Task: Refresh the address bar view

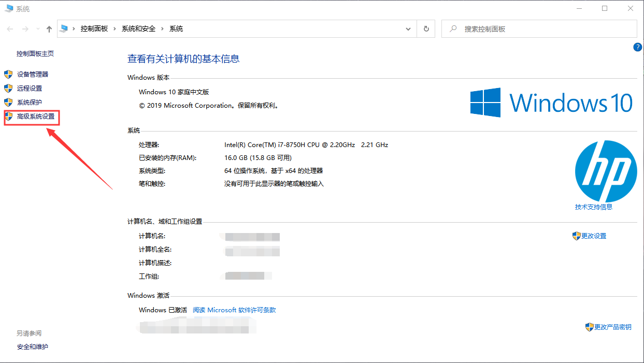Action: (426, 29)
